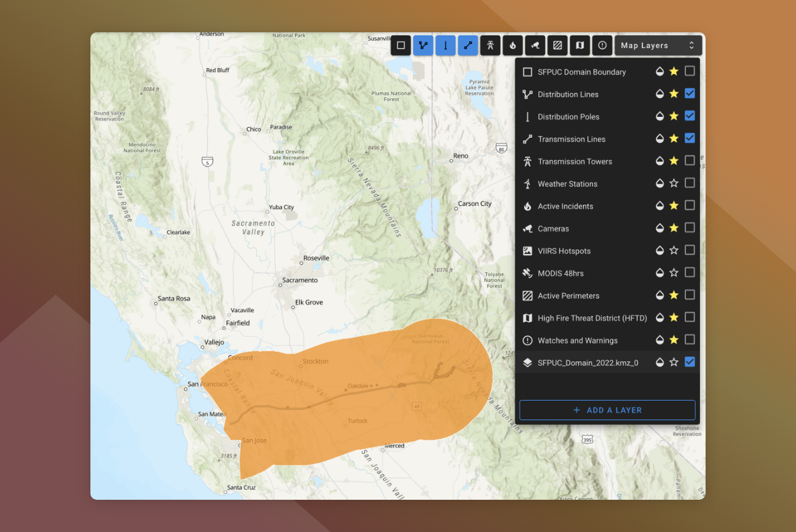Screen dimensions: 796x532
Task: Collapse the Map Layers dropdown
Action: pos(658,45)
